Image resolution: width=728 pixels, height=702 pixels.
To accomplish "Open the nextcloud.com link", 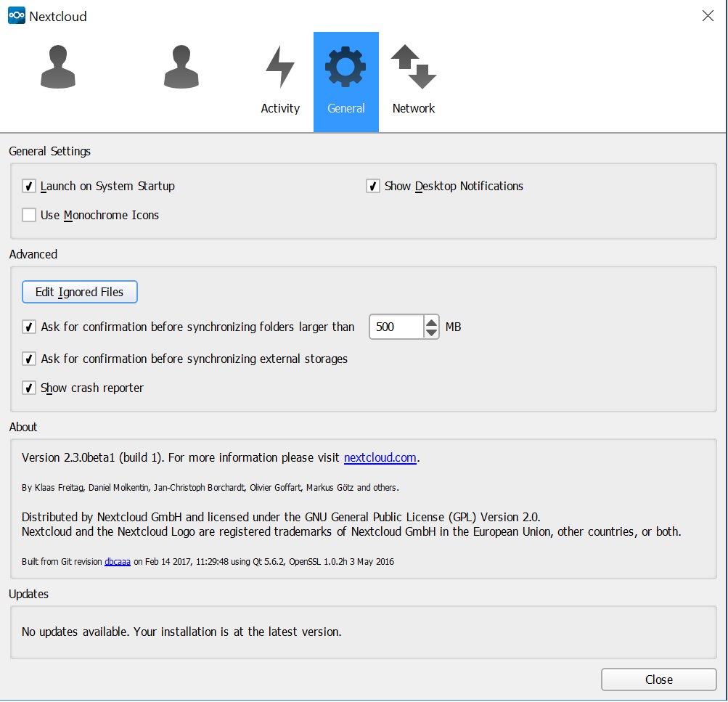I will pos(380,458).
